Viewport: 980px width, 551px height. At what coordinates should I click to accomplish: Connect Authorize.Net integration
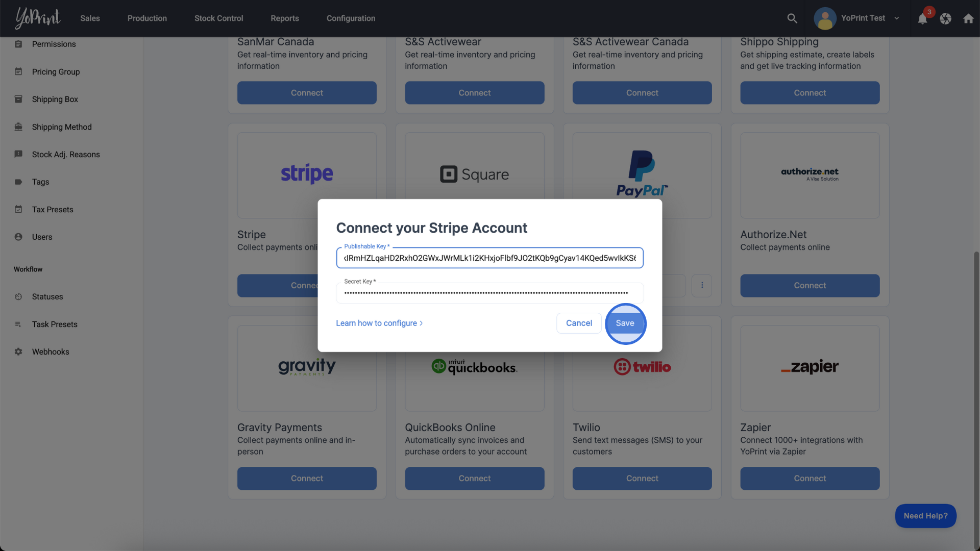[x=810, y=286]
